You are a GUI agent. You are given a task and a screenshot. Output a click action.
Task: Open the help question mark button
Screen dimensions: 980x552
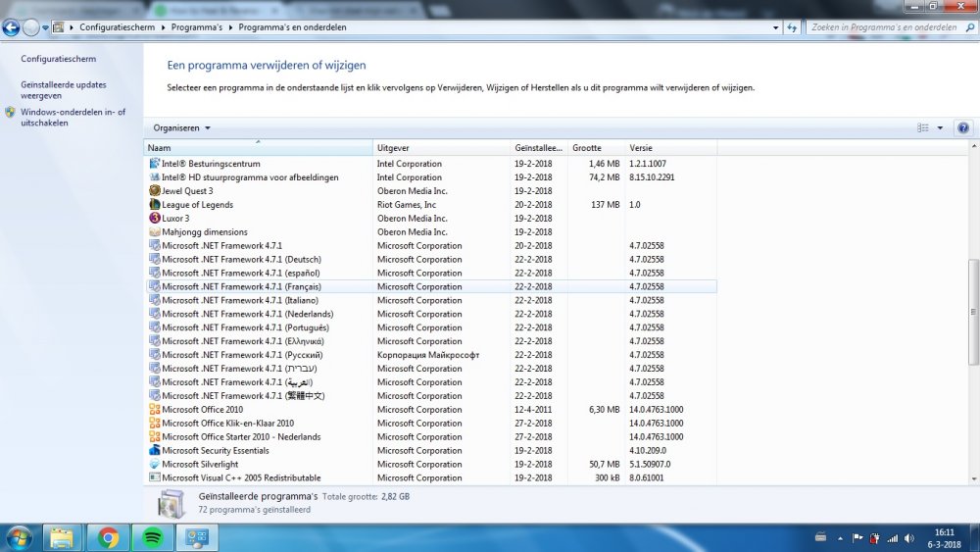[962, 128]
